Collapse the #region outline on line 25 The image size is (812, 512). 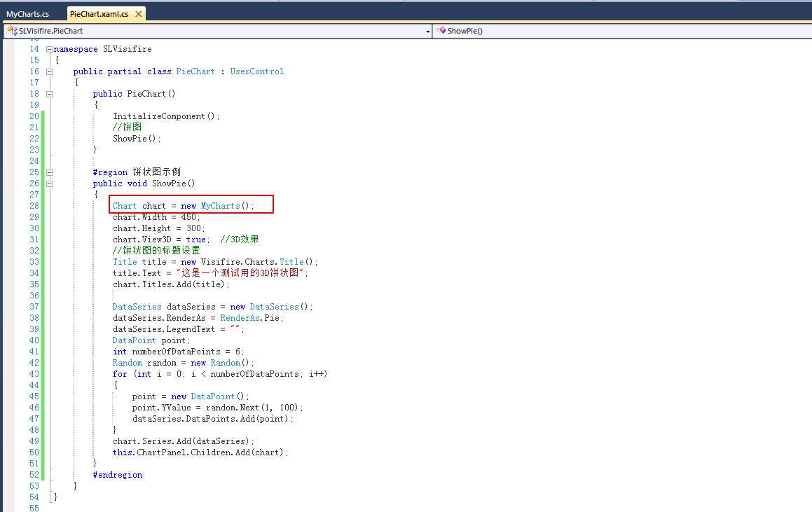pos(49,172)
